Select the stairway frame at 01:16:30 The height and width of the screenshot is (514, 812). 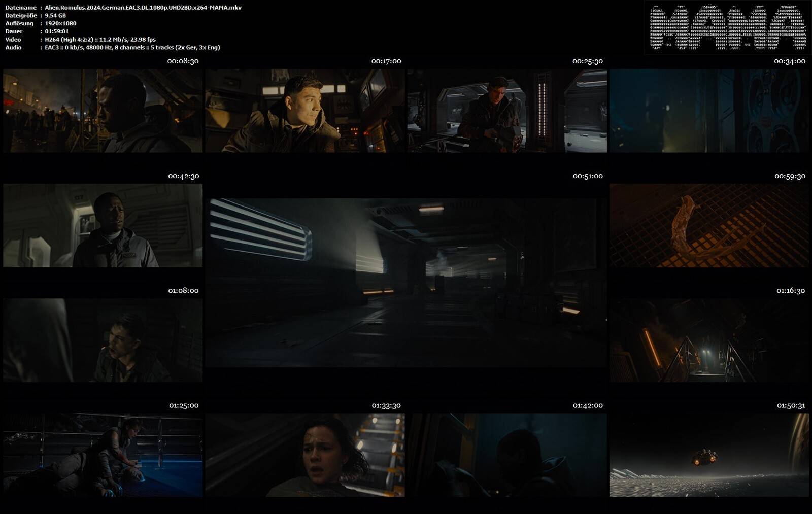click(x=709, y=340)
